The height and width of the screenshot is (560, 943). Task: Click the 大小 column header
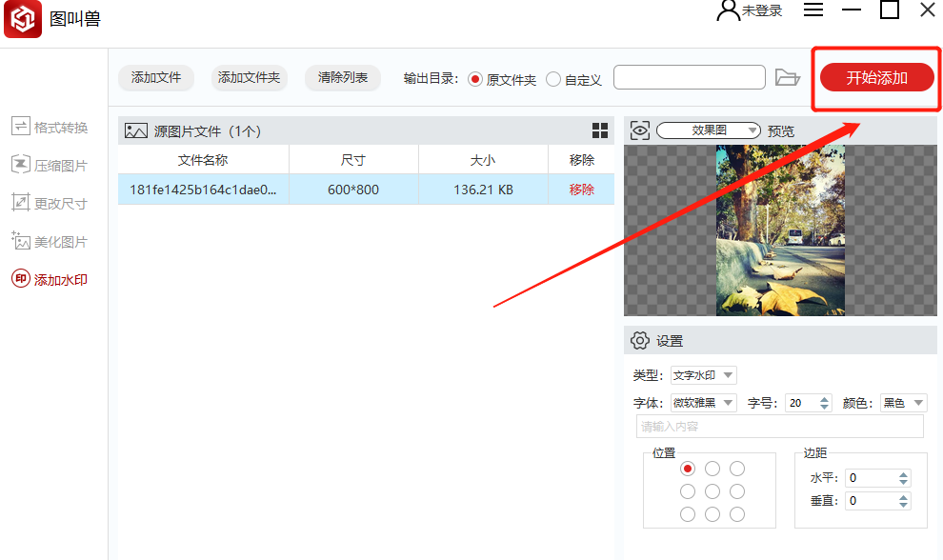pyautogui.click(x=483, y=160)
